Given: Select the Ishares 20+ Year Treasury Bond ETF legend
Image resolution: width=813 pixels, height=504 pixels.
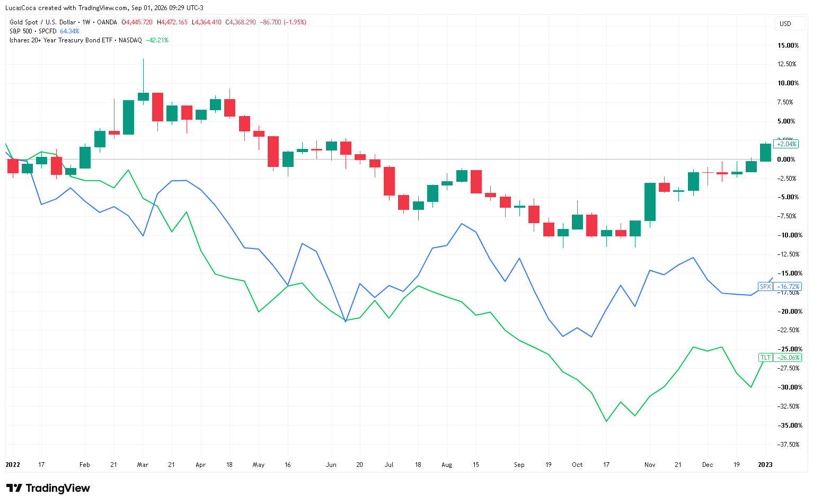Looking at the screenshot, I should (76, 40).
